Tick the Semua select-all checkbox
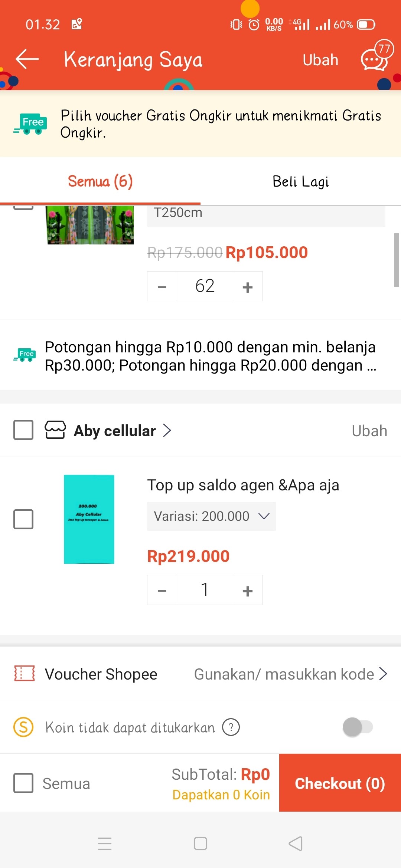401x868 pixels. pos(23,783)
